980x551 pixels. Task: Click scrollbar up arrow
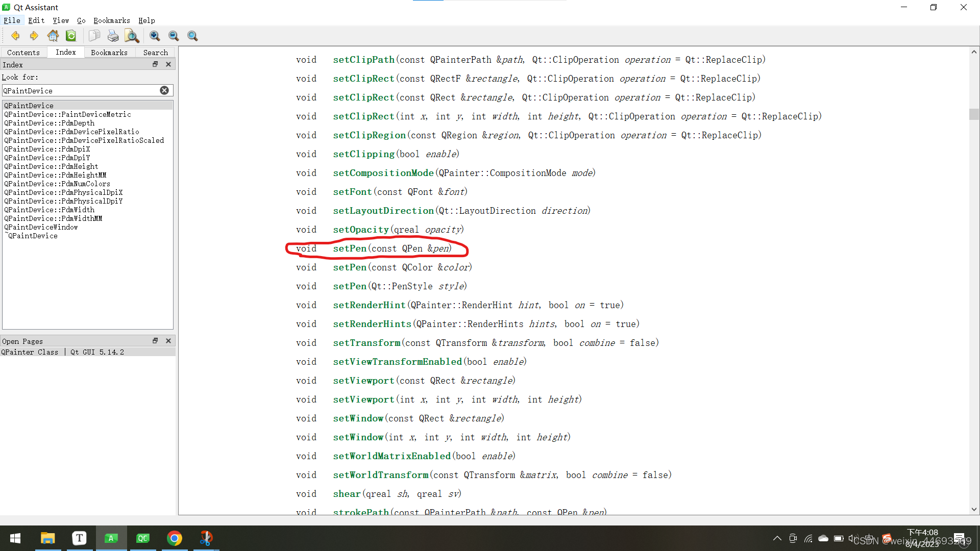974,52
